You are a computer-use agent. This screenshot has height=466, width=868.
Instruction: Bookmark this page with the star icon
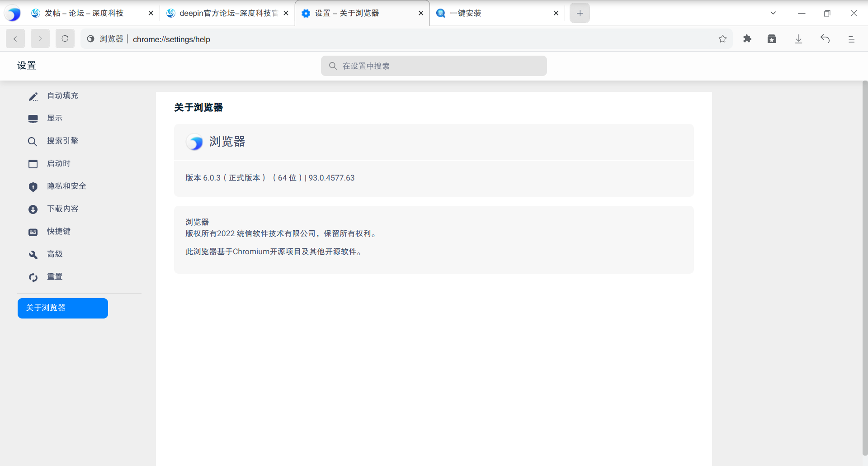(x=722, y=39)
